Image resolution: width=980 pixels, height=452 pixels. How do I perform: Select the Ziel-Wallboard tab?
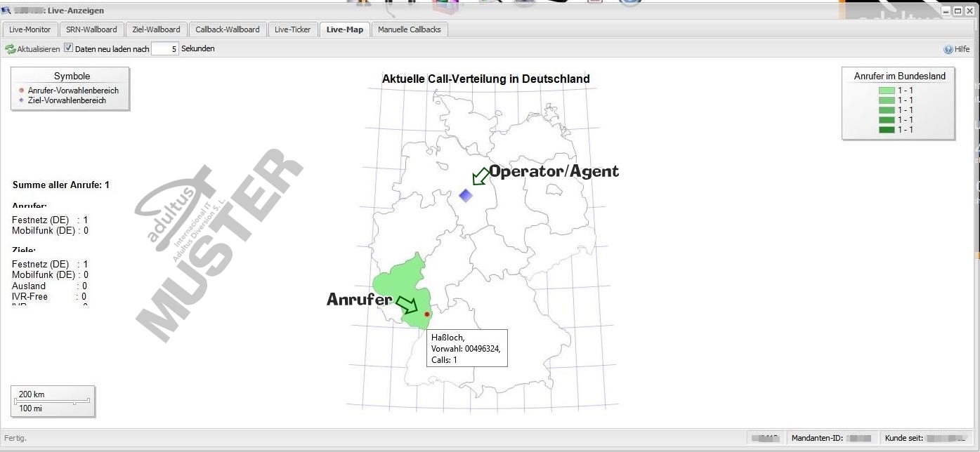point(156,29)
